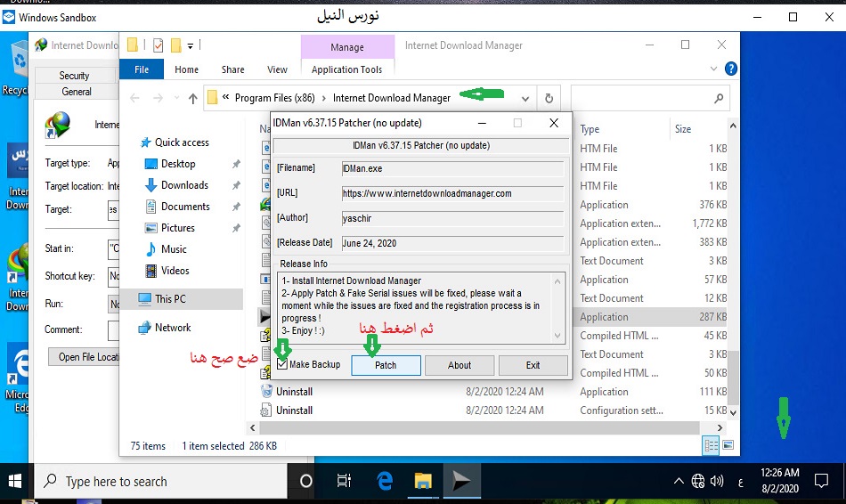The height and width of the screenshot is (504, 846).
Task: Click the Patch button
Action: pyautogui.click(x=386, y=365)
